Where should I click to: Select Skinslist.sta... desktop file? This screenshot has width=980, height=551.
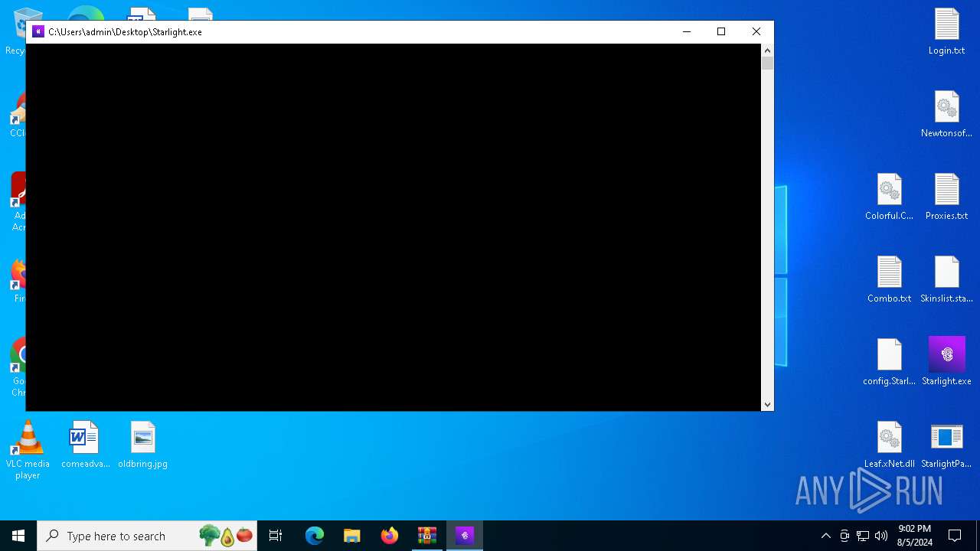(x=946, y=280)
